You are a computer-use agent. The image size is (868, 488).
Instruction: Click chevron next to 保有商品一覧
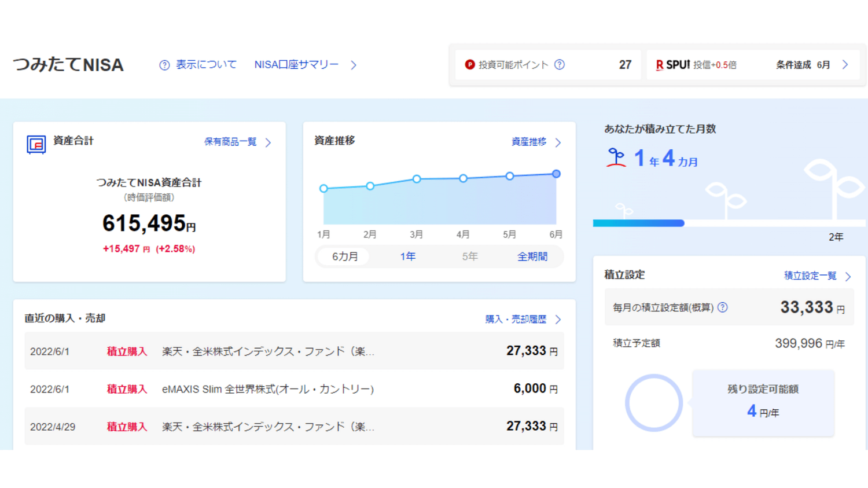(269, 142)
